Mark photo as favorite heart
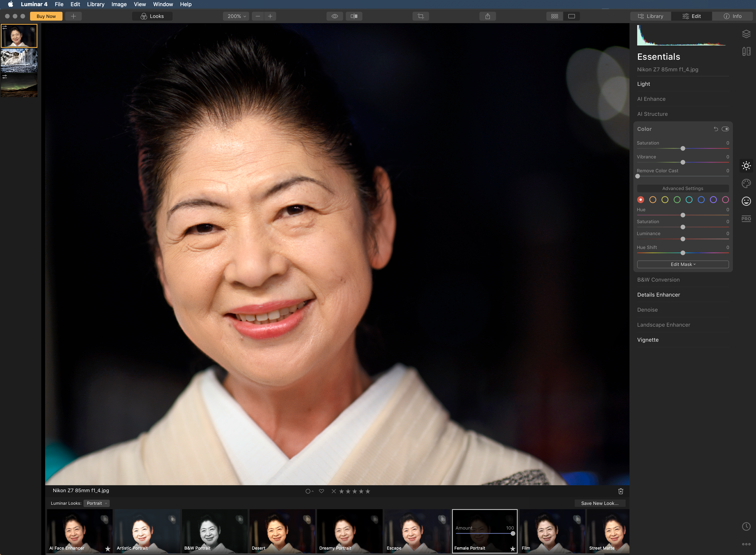The height and width of the screenshot is (555, 756). (321, 491)
